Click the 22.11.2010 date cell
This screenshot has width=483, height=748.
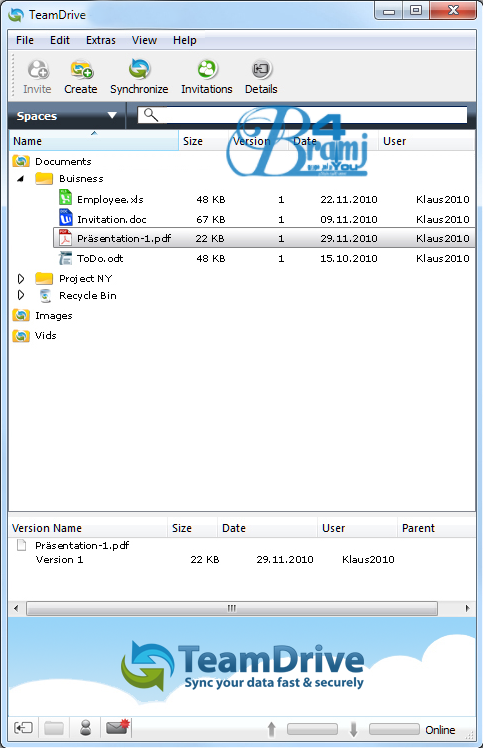349,199
